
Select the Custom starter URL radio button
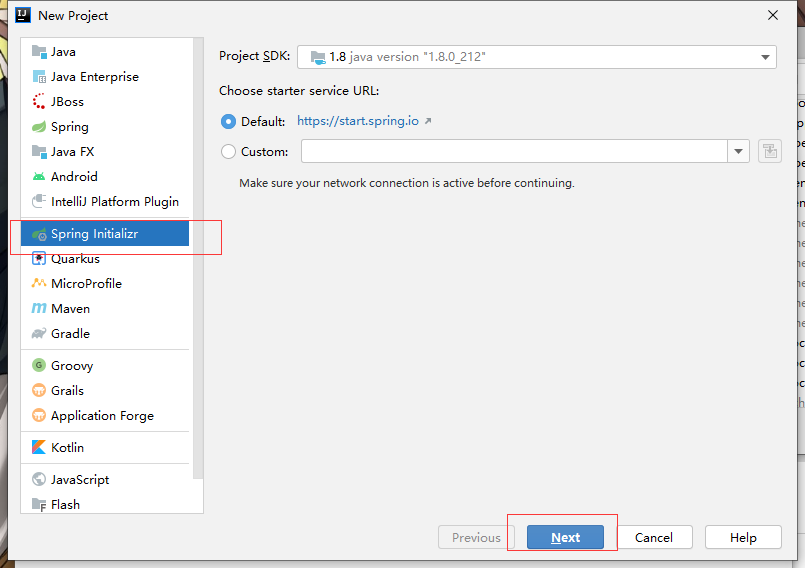coord(228,152)
